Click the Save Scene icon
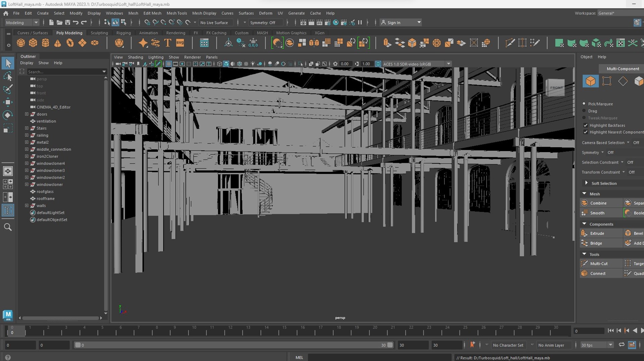Screen dimensions: 644x361 67,22
